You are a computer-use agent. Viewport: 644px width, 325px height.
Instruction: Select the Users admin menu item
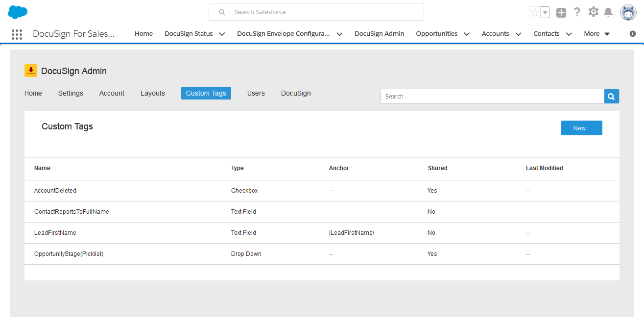(256, 93)
